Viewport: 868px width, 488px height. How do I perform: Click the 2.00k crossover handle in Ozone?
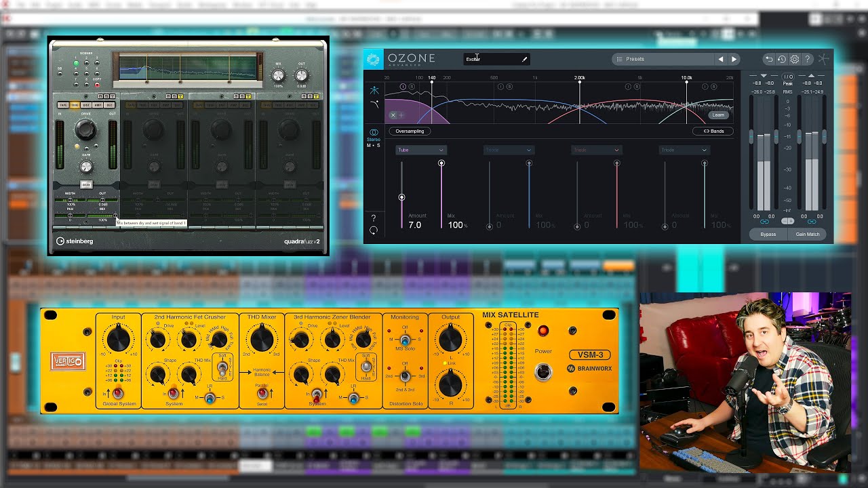(580, 83)
